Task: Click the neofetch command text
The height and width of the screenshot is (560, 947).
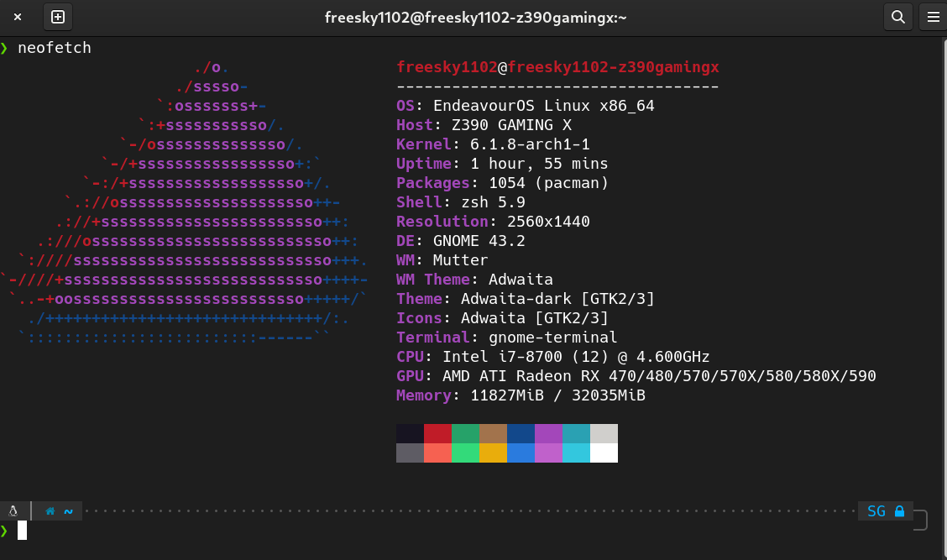Action: tap(55, 48)
